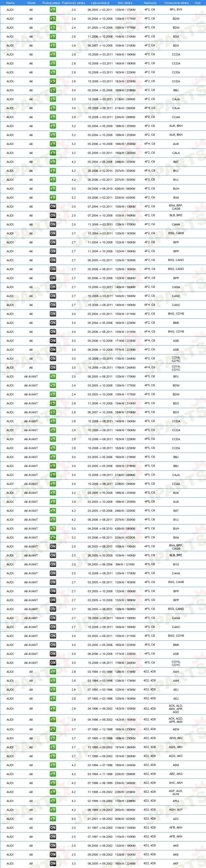Select the Lata produkcji column header
Image resolution: width=206 pixels, height=868 pixels.
[100, 3]
